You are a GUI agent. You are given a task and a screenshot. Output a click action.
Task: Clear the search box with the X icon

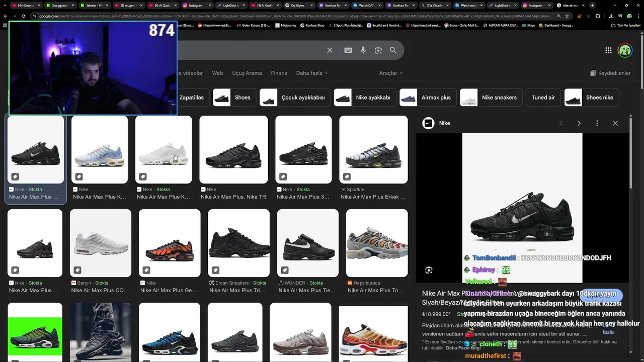point(330,50)
